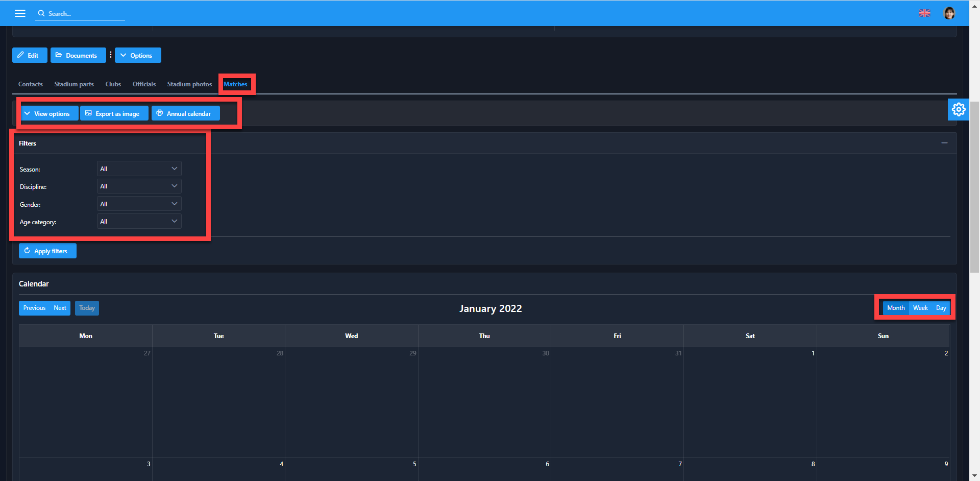The width and height of the screenshot is (980, 481).
Task: Expand the Season filter dropdown
Action: click(x=139, y=169)
